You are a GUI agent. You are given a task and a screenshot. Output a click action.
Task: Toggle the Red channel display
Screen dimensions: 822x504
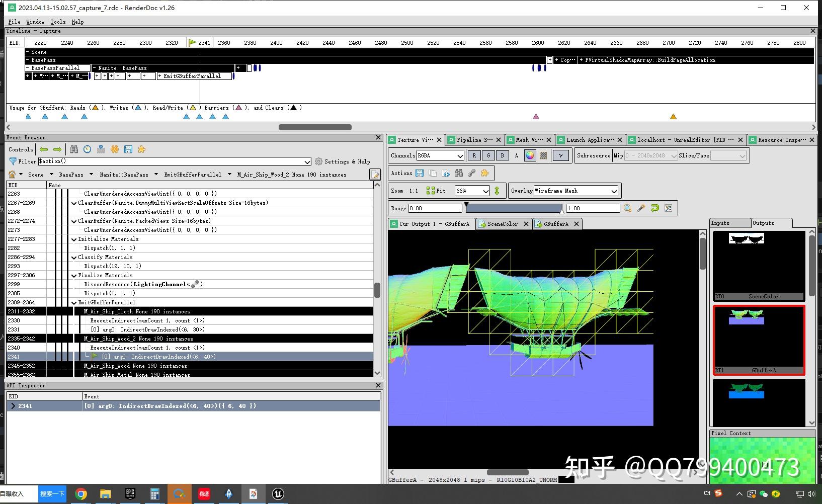473,155
